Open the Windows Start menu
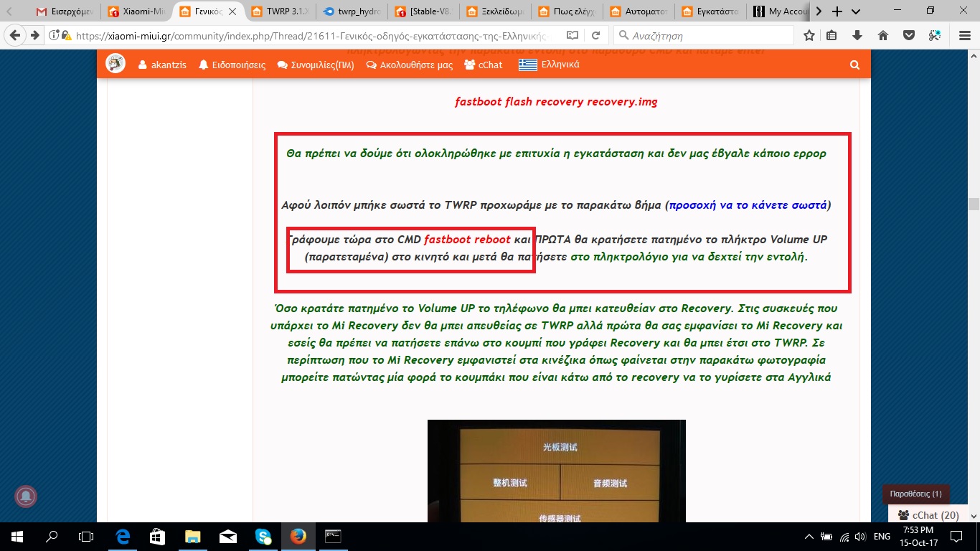Viewport: 980px width, 551px height. (x=17, y=537)
